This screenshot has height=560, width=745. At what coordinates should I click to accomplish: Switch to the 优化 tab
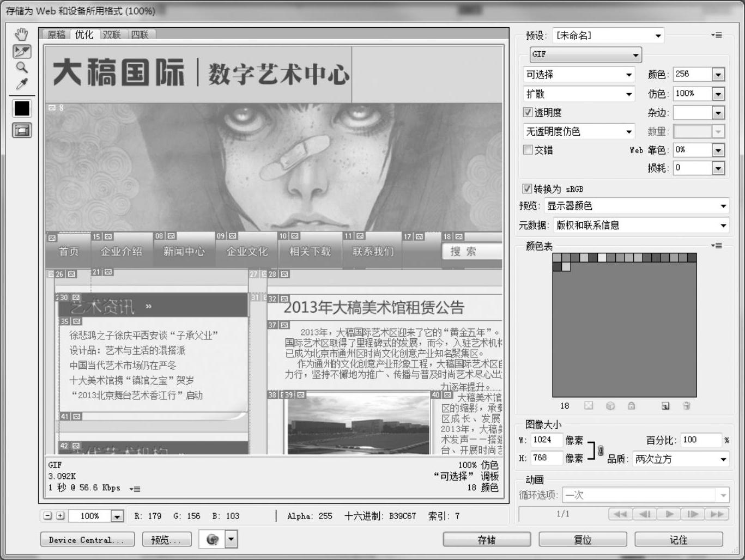[x=84, y=34]
